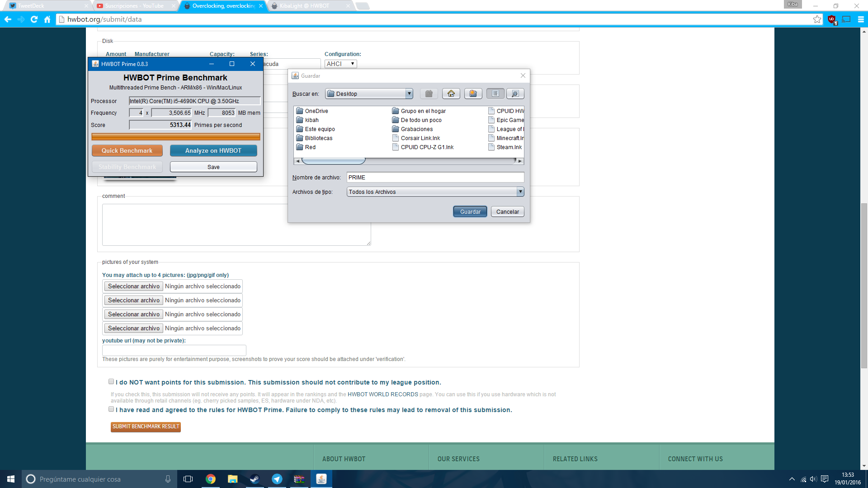Click the Cortana search box
868x488 pixels.
point(99,479)
